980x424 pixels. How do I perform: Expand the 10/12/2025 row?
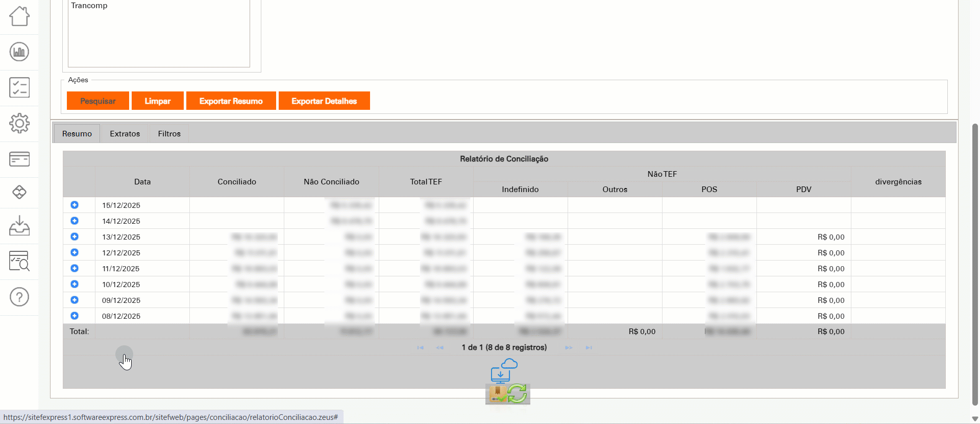pyautogui.click(x=75, y=284)
